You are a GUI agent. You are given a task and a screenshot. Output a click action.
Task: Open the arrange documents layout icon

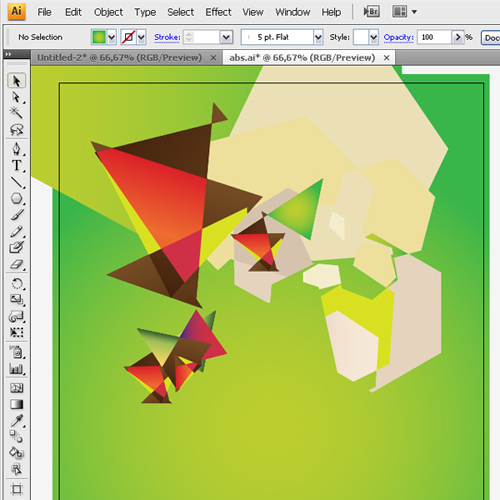click(x=400, y=12)
